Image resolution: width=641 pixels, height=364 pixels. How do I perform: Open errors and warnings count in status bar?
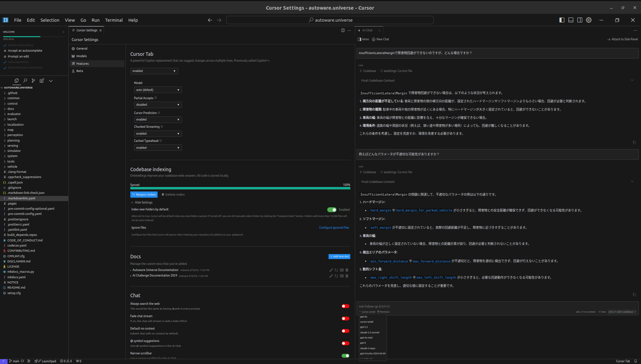coord(66,361)
